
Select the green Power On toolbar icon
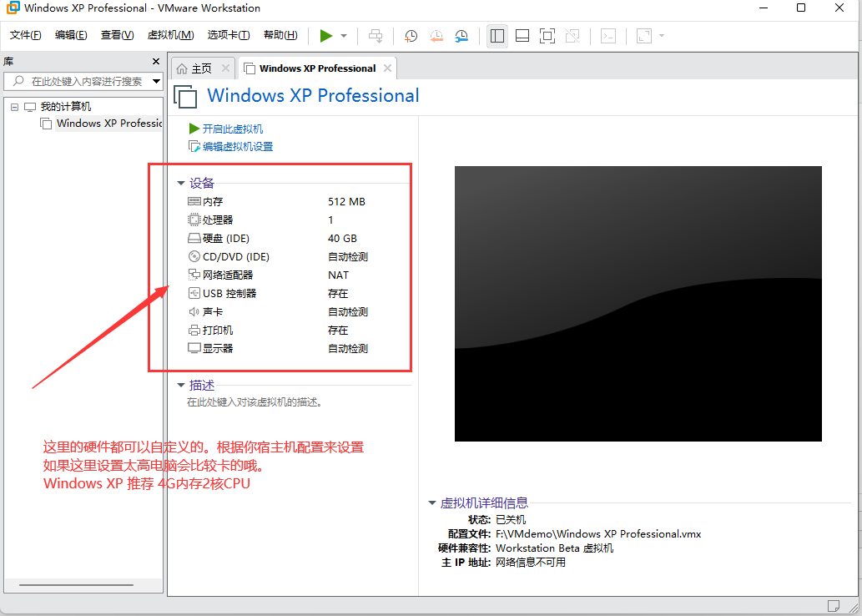[x=326, y=35]
